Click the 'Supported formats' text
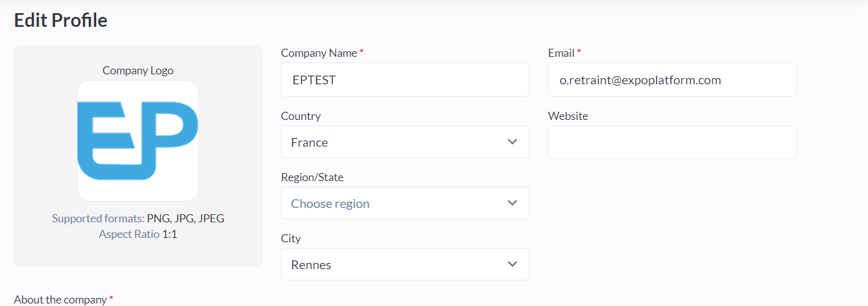Image resolution: width=868 pixels, height=306 pixels. coord(98,219)
